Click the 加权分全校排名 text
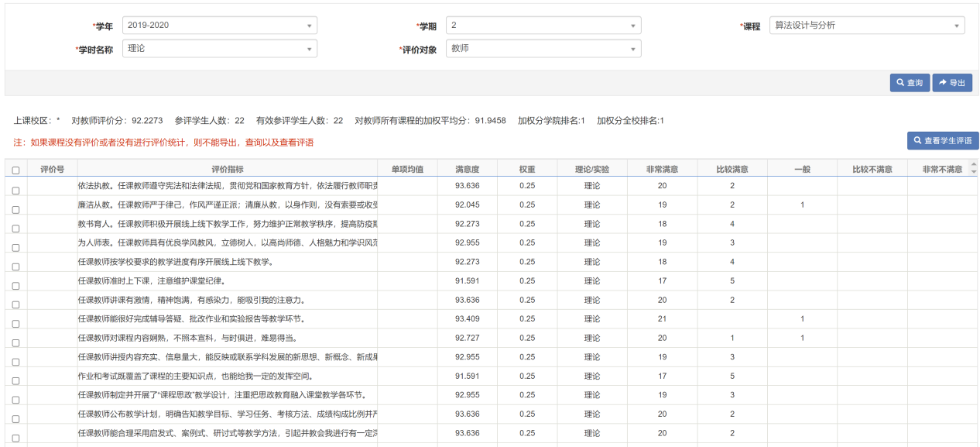Image resolution: width=980 pixels, height=447 pixels. pyautogui.click(x=630, y=121)
